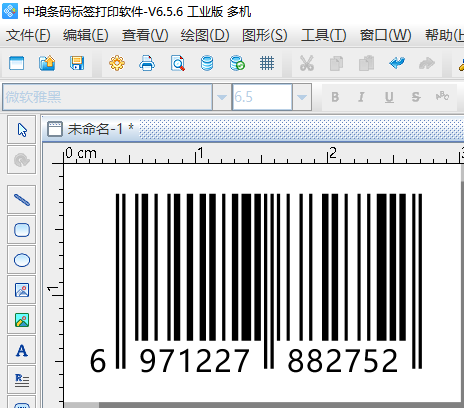Screen dimensions: 464x408
Task: Select the ellipse drawing tool
Action: point(22,260)
